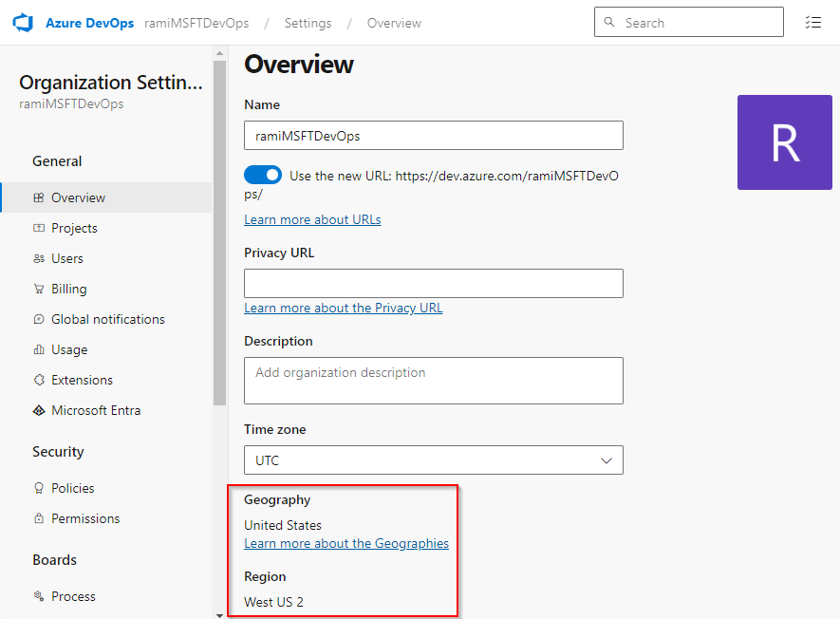Screen dimensions: 840x619
Task: Click the Azure DevOps logo
Action: [x=22, y=22]
